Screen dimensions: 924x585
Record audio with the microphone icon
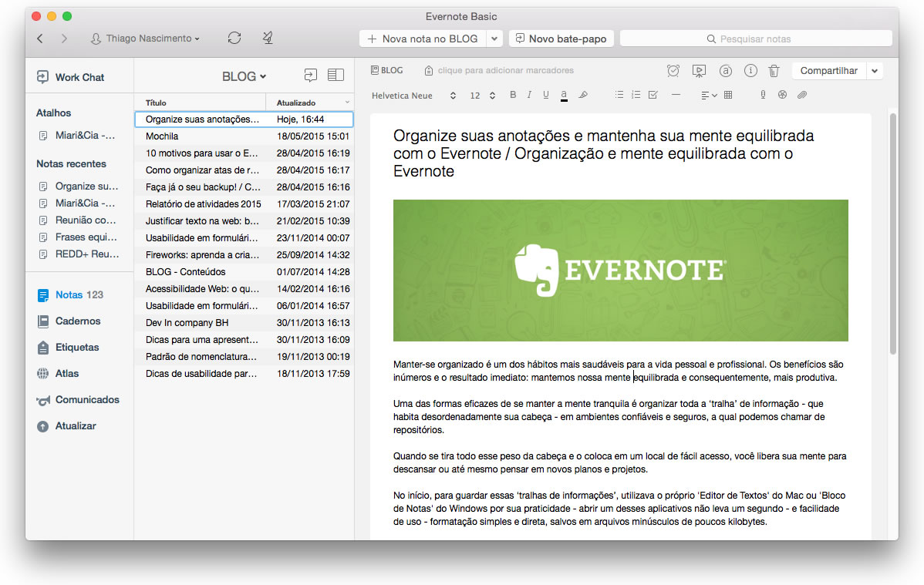point(763,96)
